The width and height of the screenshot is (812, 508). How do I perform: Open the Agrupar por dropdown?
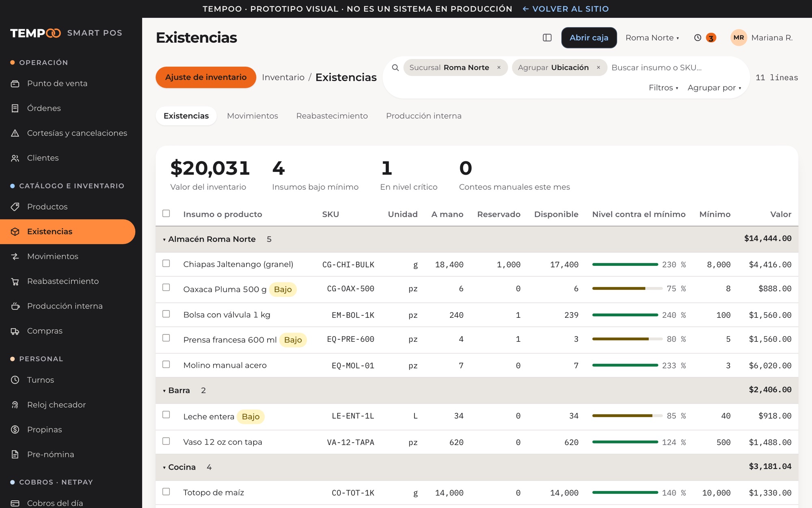714,88
